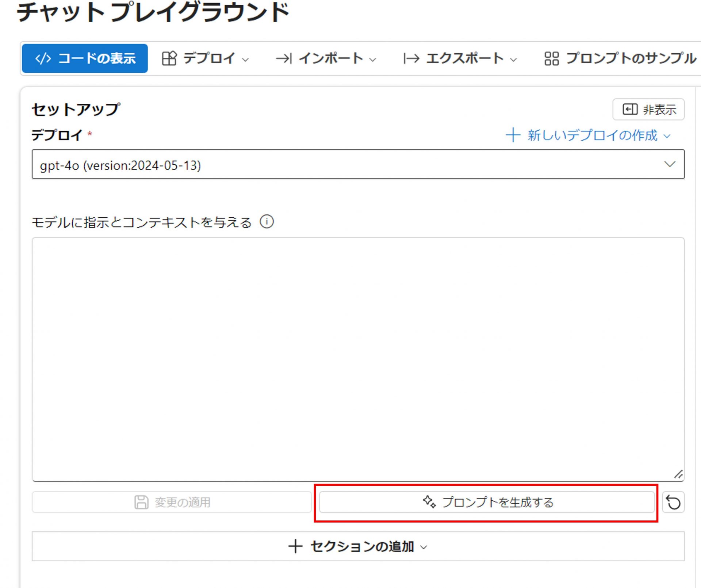
Task: Click the プロンプトを生成する button
Action: (487, 502)
